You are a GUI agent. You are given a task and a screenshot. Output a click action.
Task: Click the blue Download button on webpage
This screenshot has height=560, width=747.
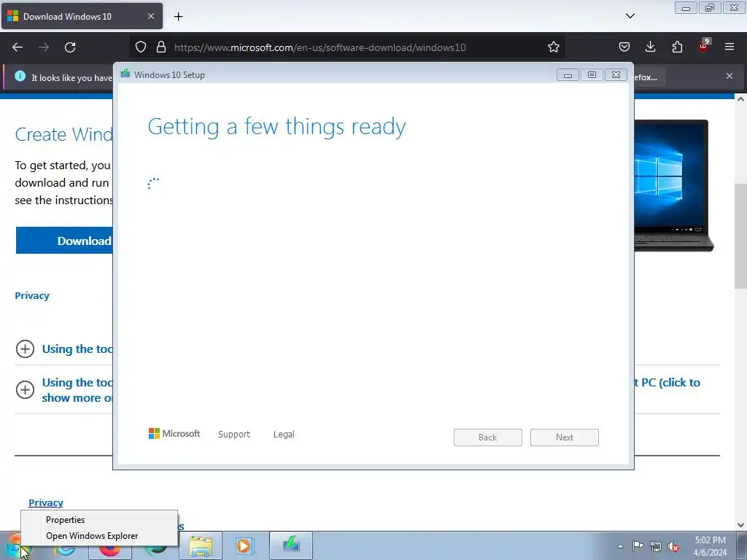pyautogui.click(x=64, y=241)
